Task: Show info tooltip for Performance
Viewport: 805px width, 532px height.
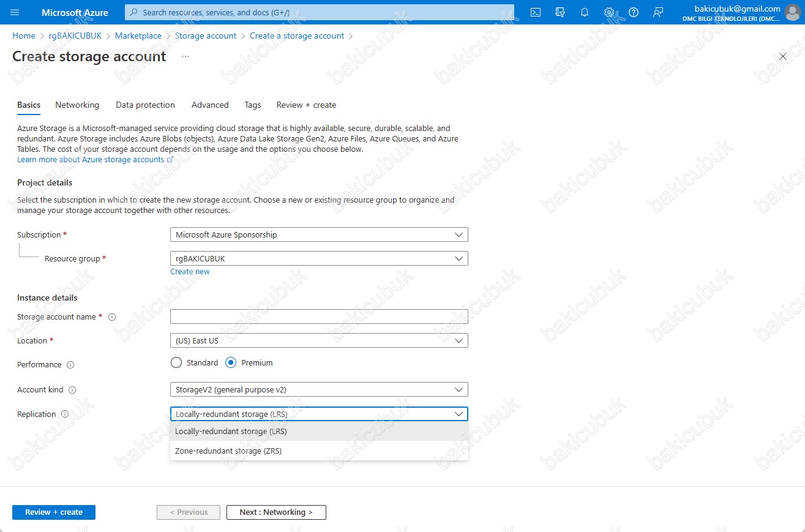Action: [x=70, y=365]
